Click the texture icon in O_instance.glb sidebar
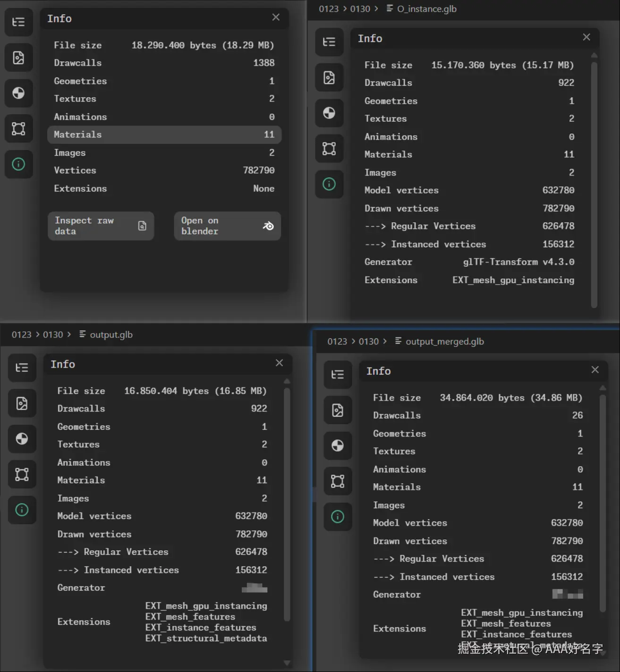The width and height of the screenshot is (620, 672). point(329,77)
